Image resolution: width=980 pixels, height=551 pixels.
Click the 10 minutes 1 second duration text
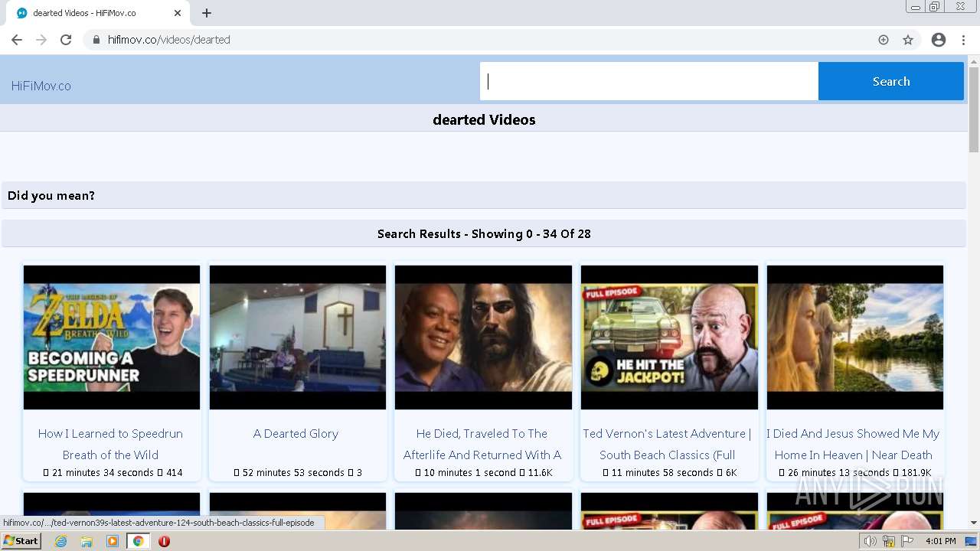(470, 473)
